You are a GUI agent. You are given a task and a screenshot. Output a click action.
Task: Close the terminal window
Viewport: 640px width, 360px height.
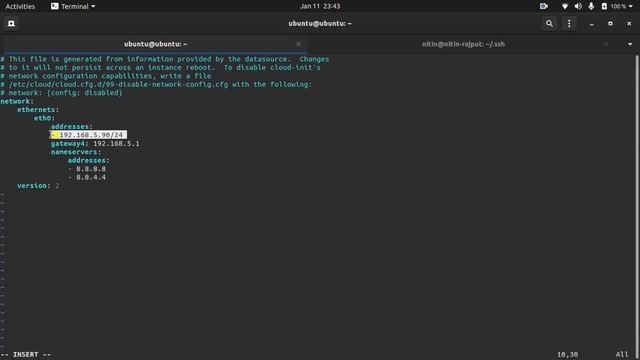point(629,24)
